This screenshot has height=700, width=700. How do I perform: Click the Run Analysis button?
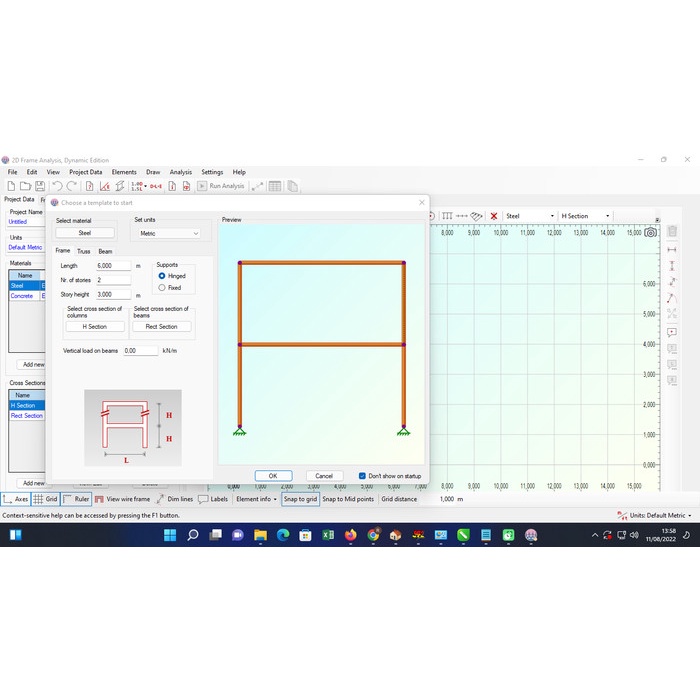click(221, 186)
